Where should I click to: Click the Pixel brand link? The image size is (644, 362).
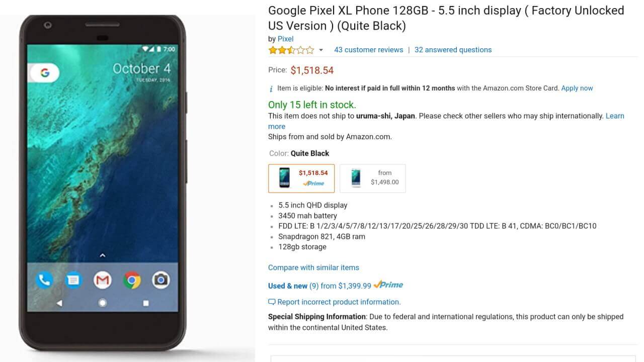point(285,39)
